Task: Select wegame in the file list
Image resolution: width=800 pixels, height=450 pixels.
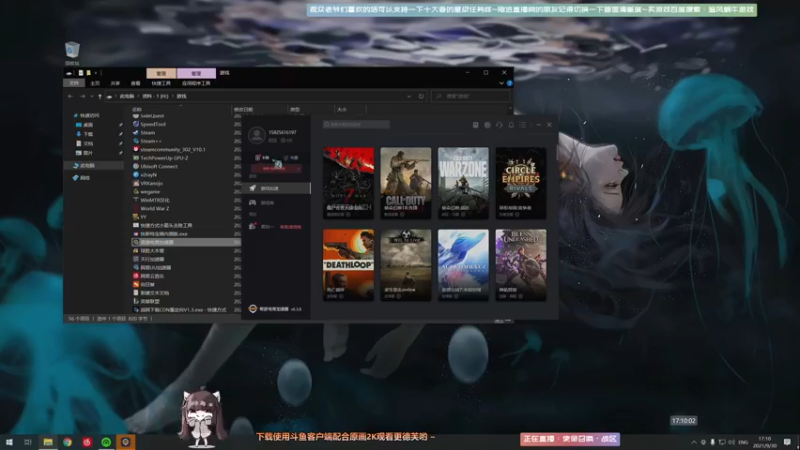Action: pyautogui.click(x=146, y=191)
